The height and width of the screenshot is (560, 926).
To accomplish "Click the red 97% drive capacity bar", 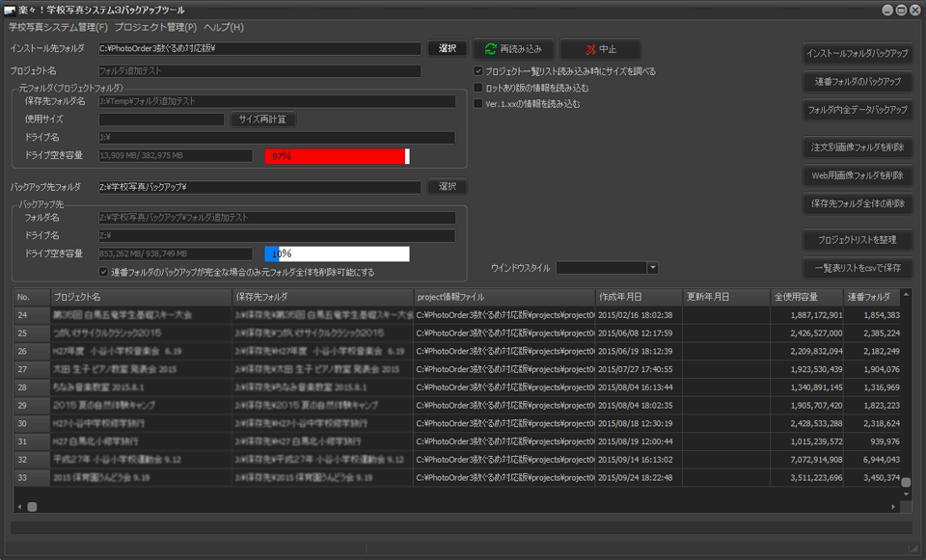I will (x=337, y=156).
